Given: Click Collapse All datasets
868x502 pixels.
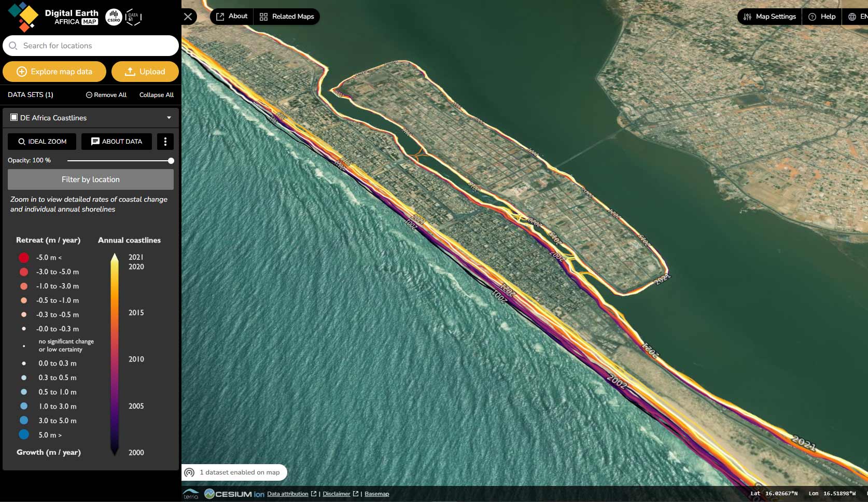Looking at the screenshot, I should [x=156, y=95].
